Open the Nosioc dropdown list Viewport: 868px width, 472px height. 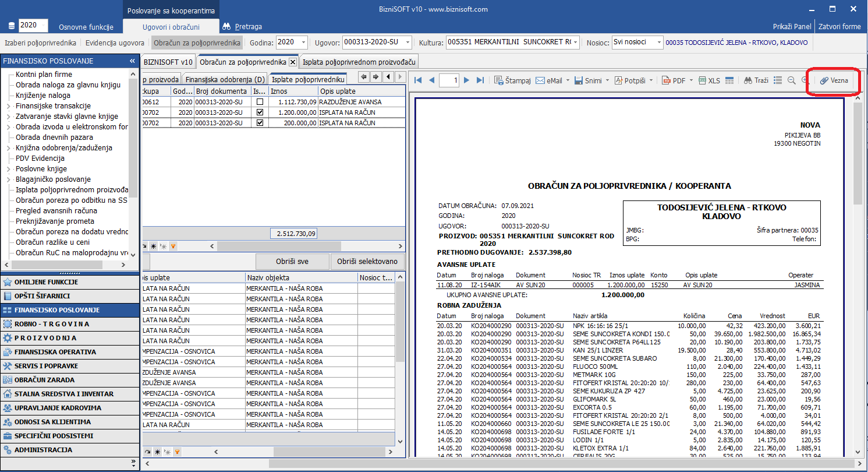click(x=658, y=43)
